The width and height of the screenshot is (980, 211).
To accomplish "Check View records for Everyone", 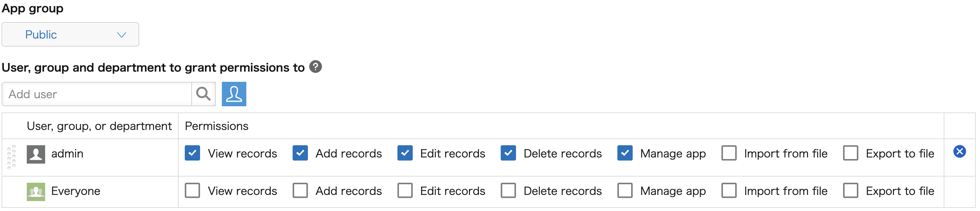I will [192, 190].
